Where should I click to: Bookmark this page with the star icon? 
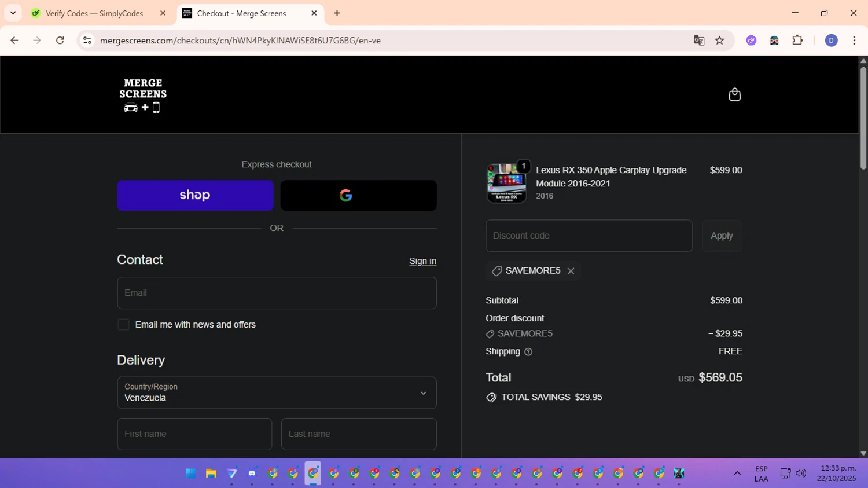point(719,41)
